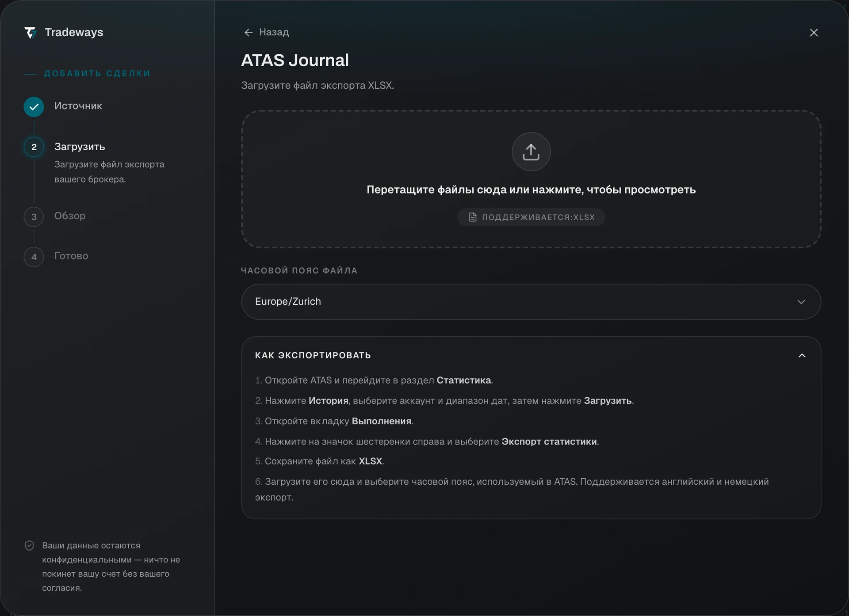Click the Обзор step label

(70, 216)
